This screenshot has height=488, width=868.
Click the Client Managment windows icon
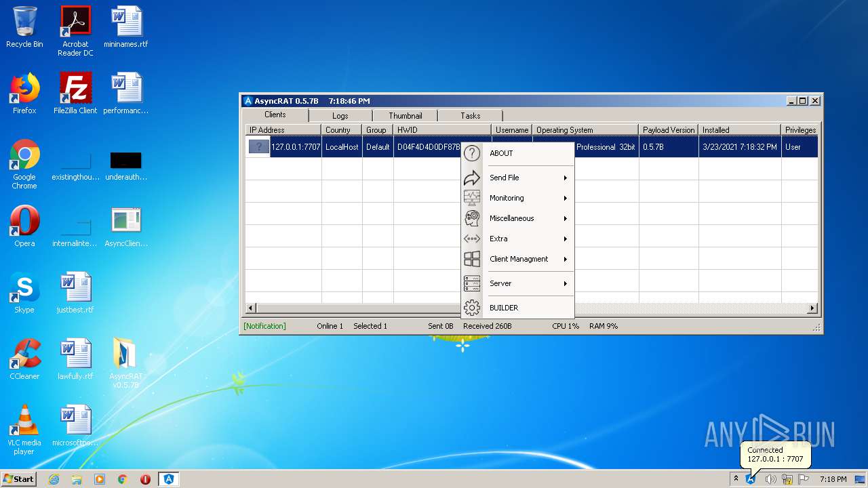[x=471, y=259]
